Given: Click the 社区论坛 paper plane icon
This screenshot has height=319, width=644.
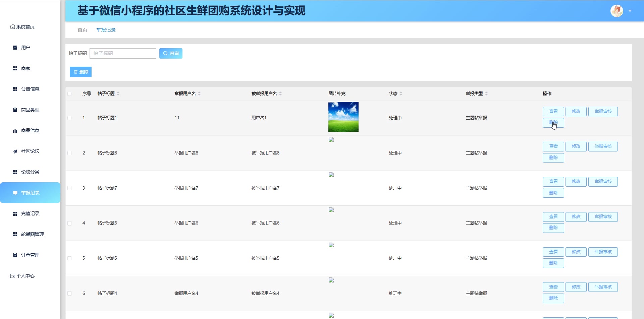Looking at the screenshot, I should [x=15, y=151].
